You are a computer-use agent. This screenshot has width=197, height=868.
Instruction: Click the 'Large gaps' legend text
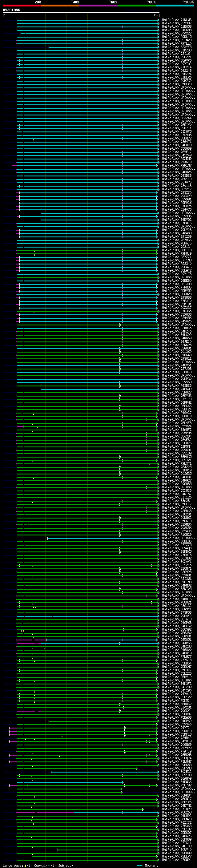(x=13, y=866)
